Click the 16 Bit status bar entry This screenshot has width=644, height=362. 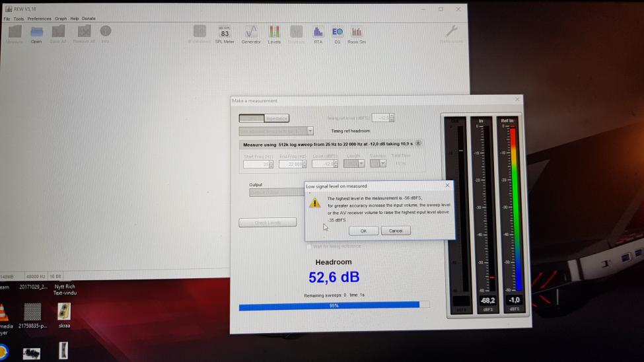55,277
